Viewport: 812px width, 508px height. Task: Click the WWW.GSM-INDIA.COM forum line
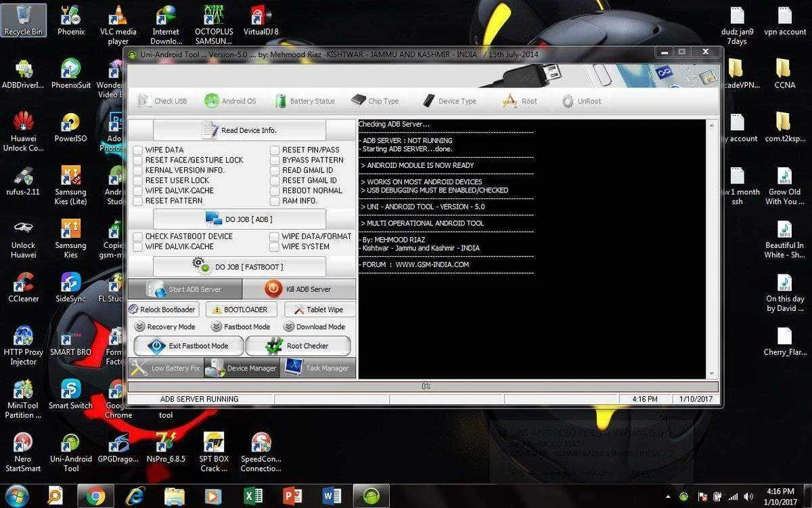tap(415, 264)
